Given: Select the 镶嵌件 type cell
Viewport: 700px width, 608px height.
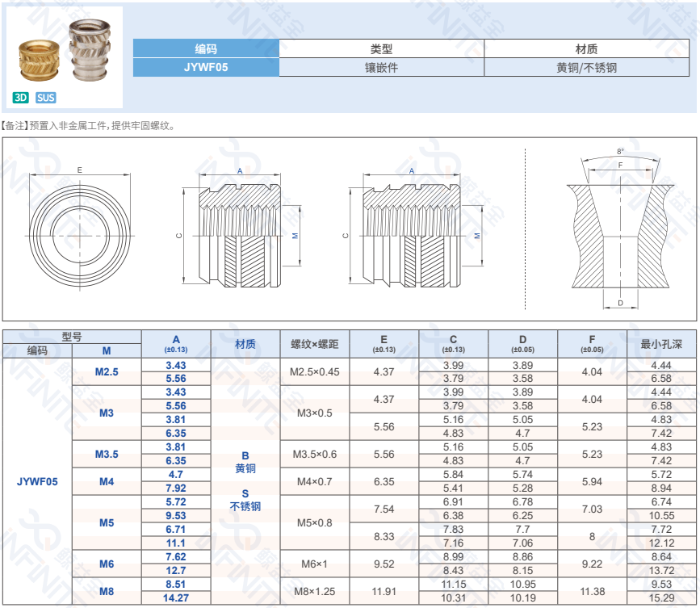Looking at the screenshot, I should (381, 68).
